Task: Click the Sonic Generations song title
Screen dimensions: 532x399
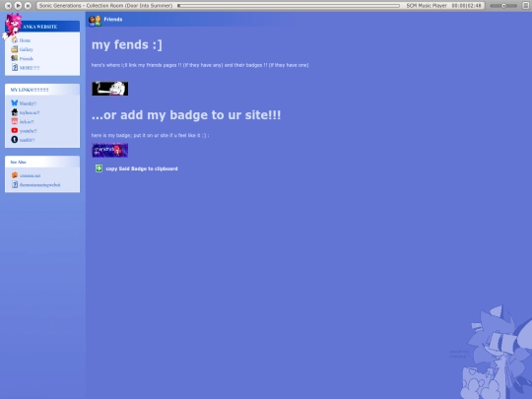Action: 105,6
